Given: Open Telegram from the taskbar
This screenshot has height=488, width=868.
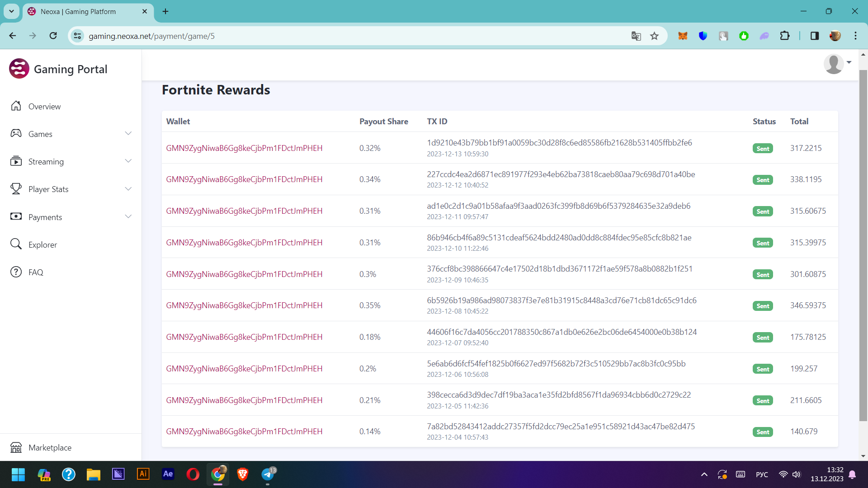Looking at the screenshot, I should (x=268, y=474).
